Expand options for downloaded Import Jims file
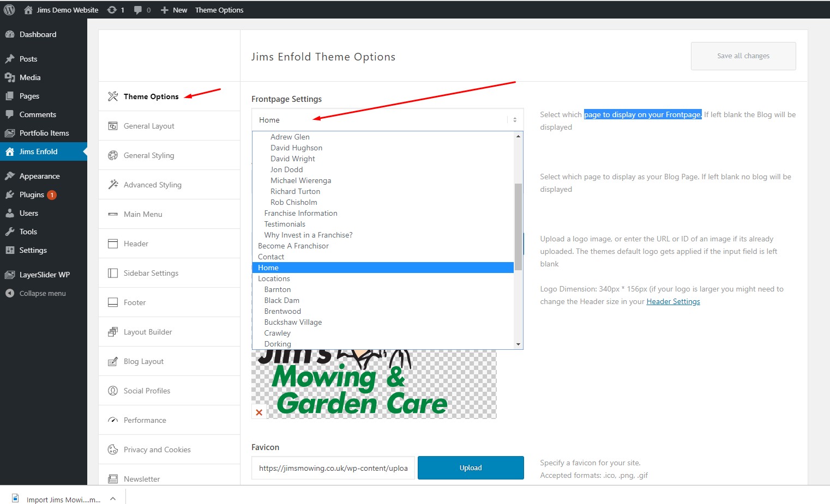 112,499
